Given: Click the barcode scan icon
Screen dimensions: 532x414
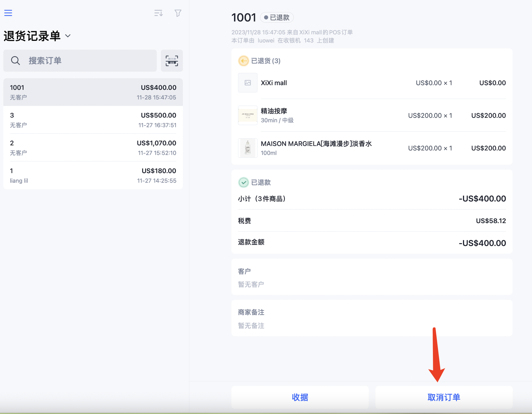Looking at the screenshot, I should (172, 61).
